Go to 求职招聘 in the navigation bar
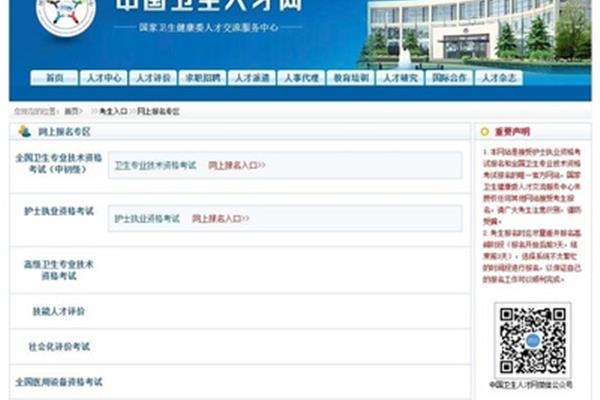This screenshot has height=400, width=600. coord(202,78)
